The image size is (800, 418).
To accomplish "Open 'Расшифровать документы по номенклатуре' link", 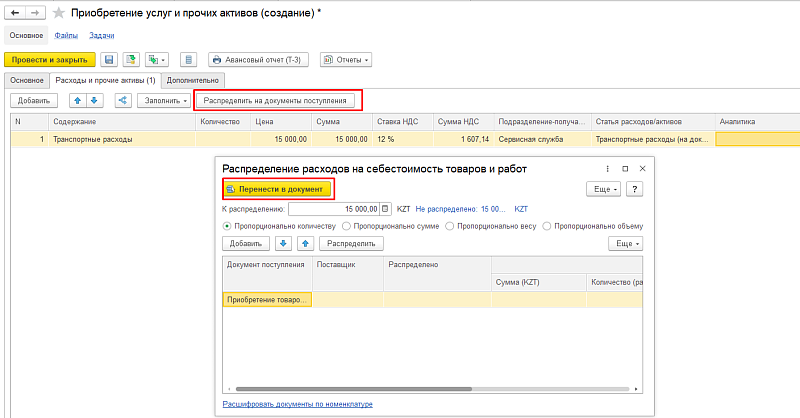I will pyautogui.click(x=297, y=404).
